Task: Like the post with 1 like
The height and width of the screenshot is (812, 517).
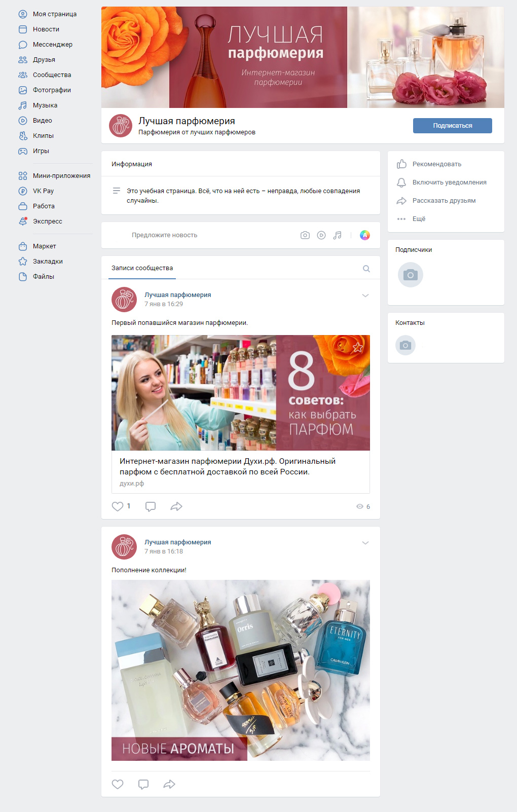Action: pyautogui.click(x=118, y=506)
